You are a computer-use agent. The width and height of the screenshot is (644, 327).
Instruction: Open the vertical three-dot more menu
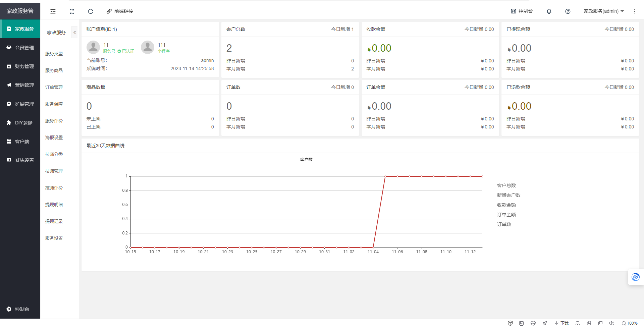coord(634,11)
